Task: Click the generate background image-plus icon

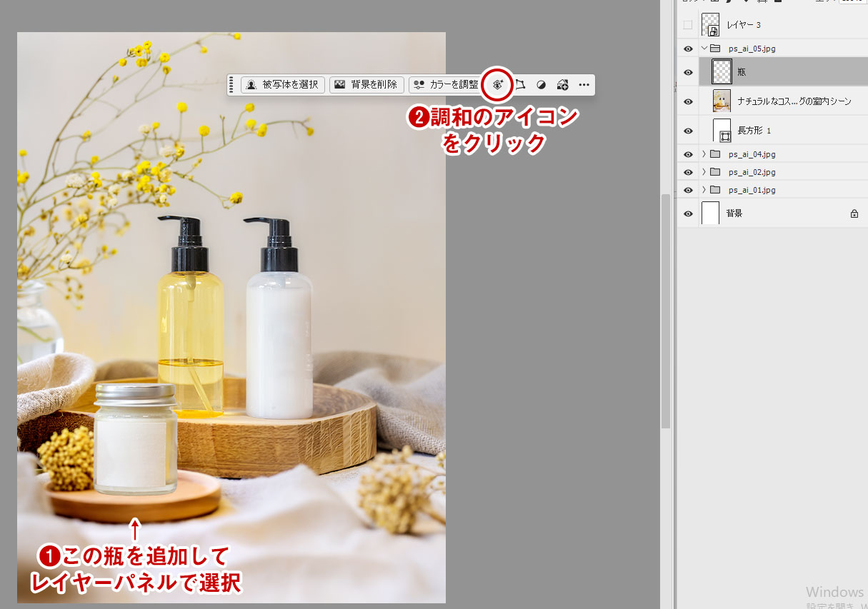Action: [x=562, y=84]
